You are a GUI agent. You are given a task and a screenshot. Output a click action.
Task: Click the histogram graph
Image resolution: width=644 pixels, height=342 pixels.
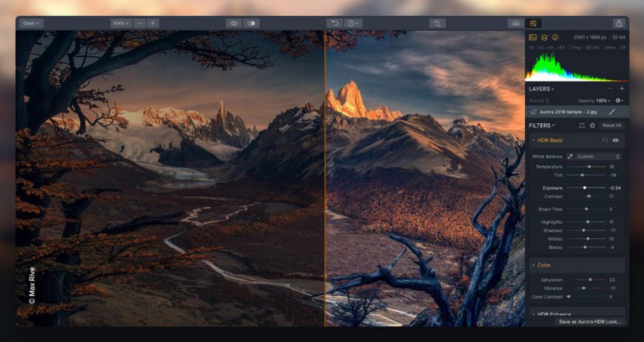click(577, 67)
